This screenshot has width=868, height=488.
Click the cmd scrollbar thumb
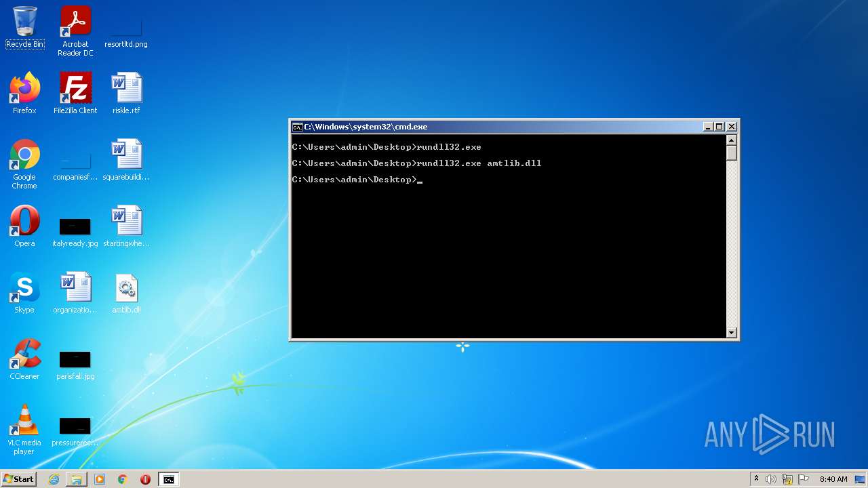(x=731, y=153)
